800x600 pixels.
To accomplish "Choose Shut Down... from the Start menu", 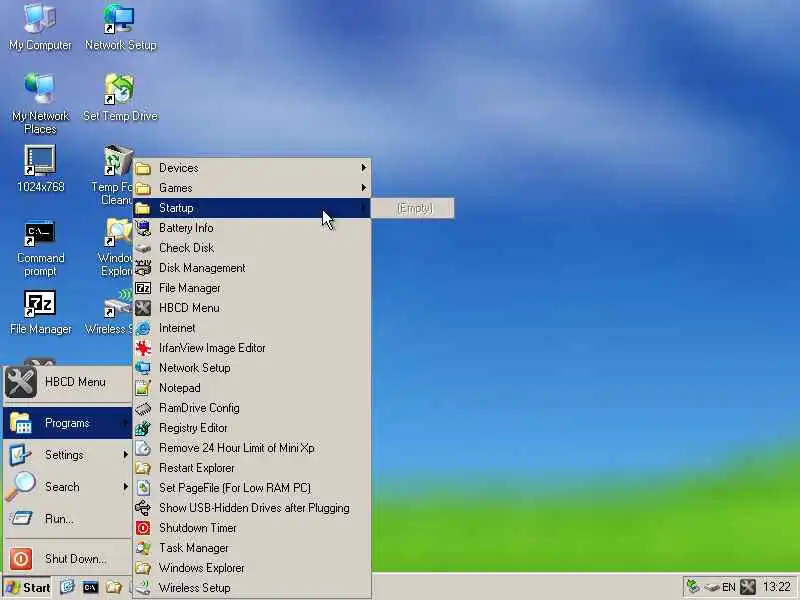I will tap(67, 559).
